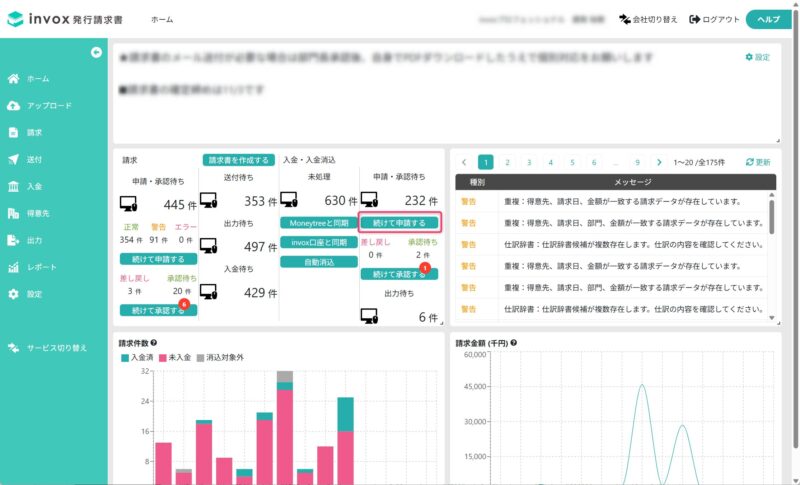Screen dimensions: 800x485
Task: Open 設定 gear icon in sidebar
Action: point(14,294)
